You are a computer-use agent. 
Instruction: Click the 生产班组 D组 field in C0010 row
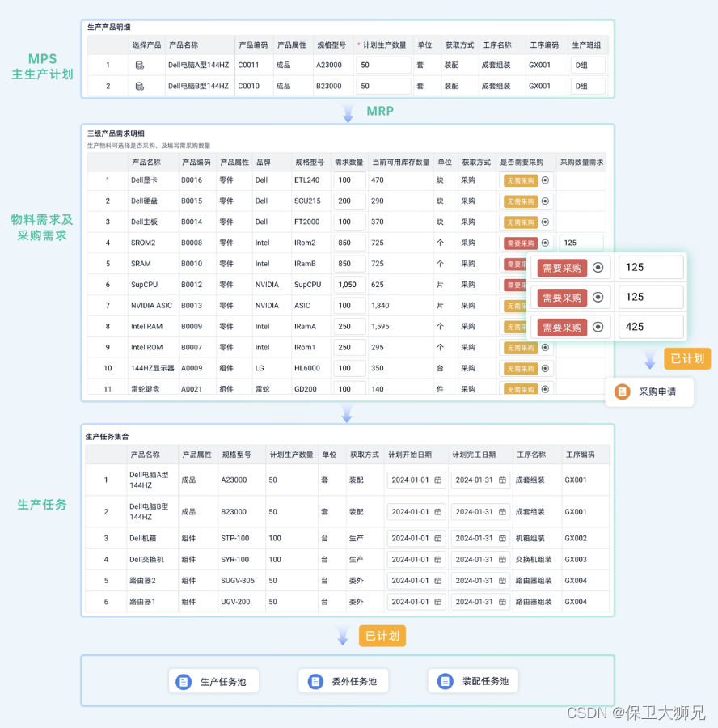[588, 86]
